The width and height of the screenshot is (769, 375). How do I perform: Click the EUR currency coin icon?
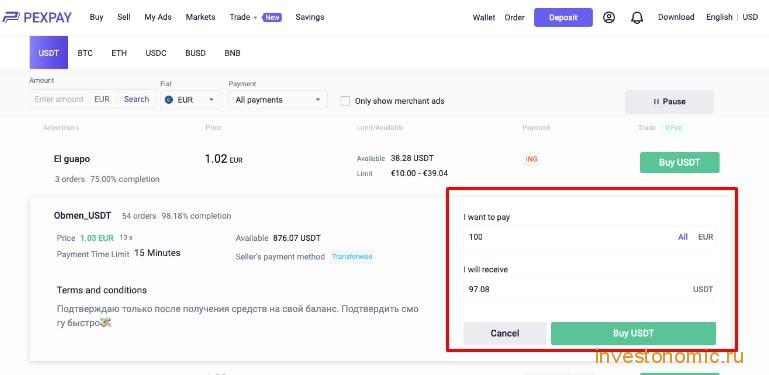click(169, 100)
